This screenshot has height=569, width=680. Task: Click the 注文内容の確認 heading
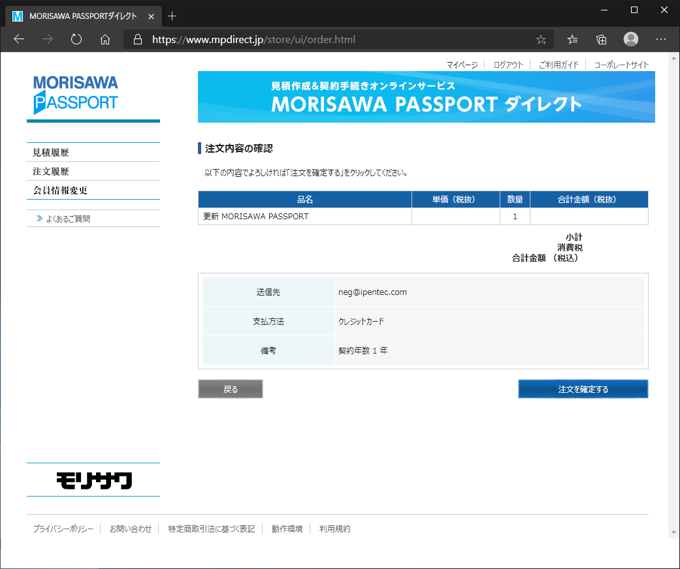coord(239,148)
